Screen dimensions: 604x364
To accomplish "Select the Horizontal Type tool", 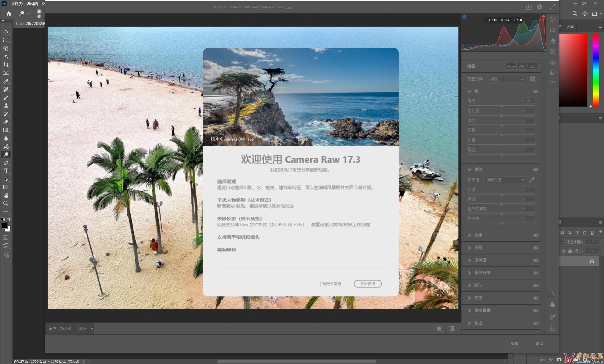I will coord(6,171).
